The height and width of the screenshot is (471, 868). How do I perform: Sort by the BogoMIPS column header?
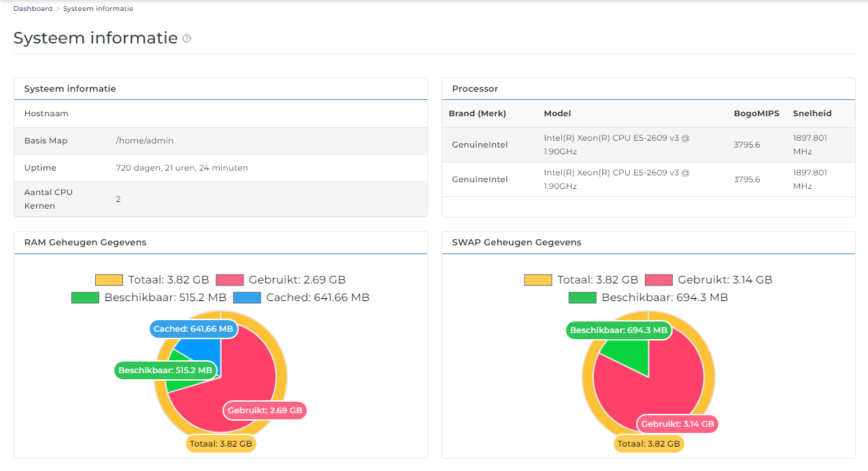pyautogui.click(x=756, y=114)
